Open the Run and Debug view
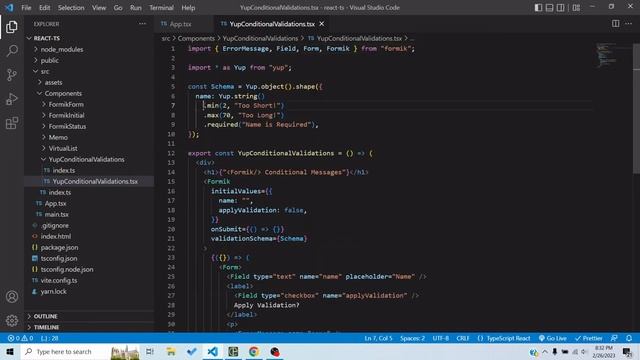The width and height of the screenshot is (640, 360). click(12, 99)
